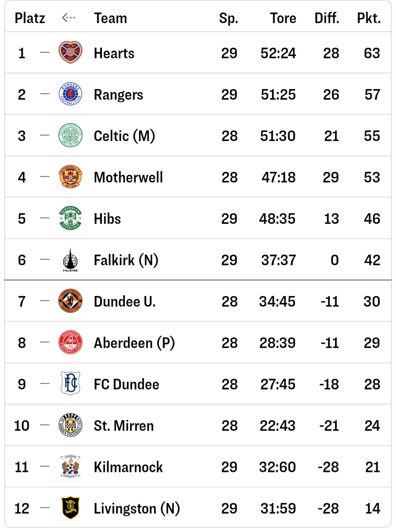Click the Dundee United crest
This screenshot has width=396, height=532.
70,301
